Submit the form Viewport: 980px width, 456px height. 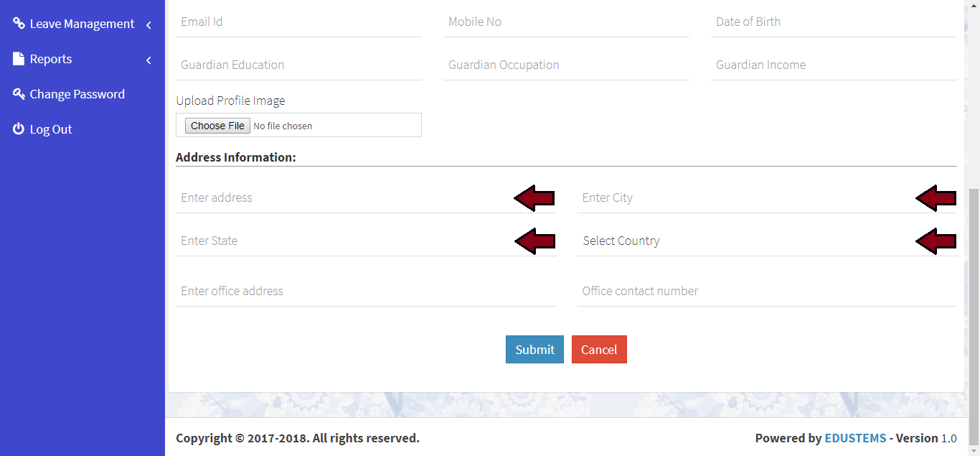coord(534,350)
